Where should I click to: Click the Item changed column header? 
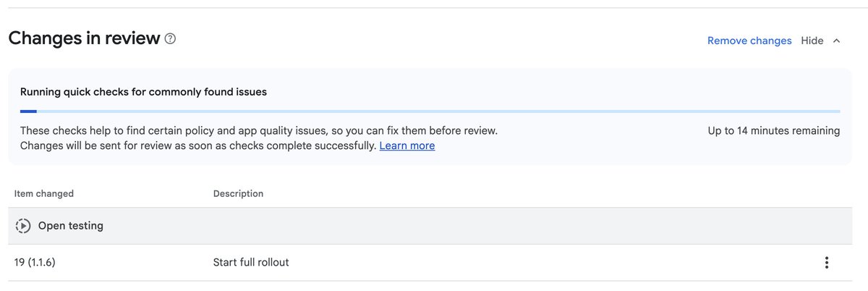pyautogui.click(x=44, y=193)
